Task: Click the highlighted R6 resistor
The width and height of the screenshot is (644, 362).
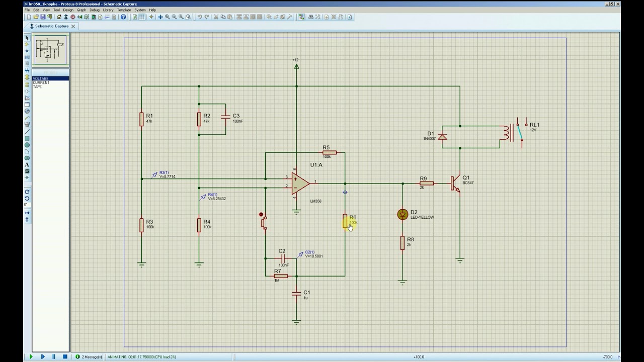Action: coord(345,221)
